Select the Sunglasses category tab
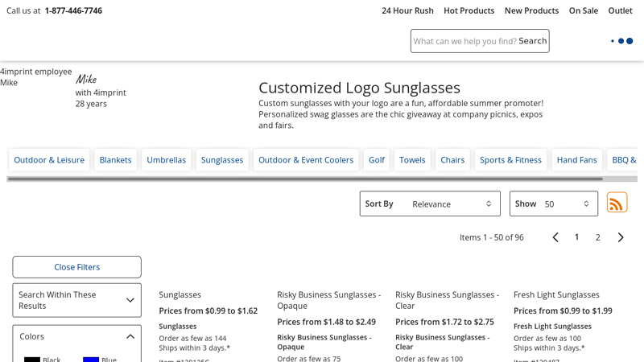The height and width of the screenshot is (362, 644). coord(222,160)
